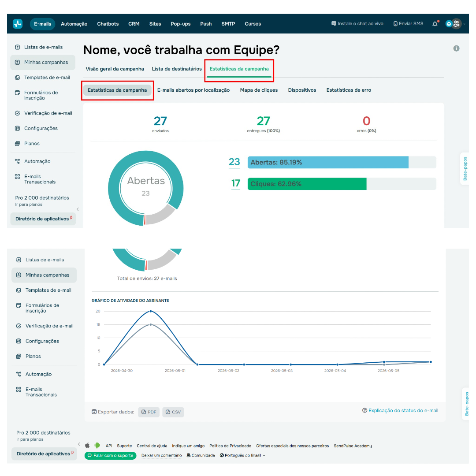The image size is (476, 476).
Task: Click the chat icon of Instale o chat ao vivo
Action: pos(334,24)
